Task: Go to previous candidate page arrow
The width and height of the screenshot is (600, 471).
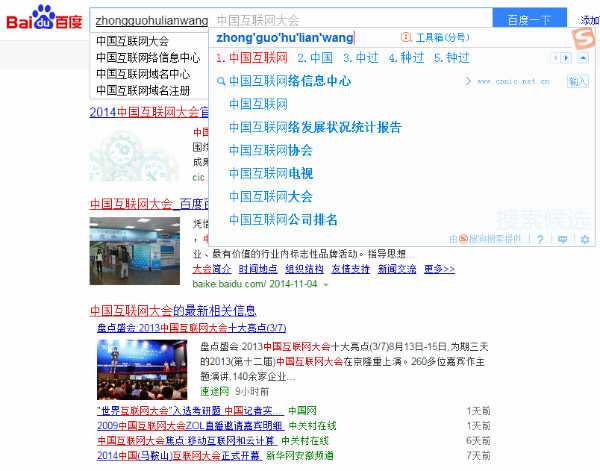Action: click(554, 58)
